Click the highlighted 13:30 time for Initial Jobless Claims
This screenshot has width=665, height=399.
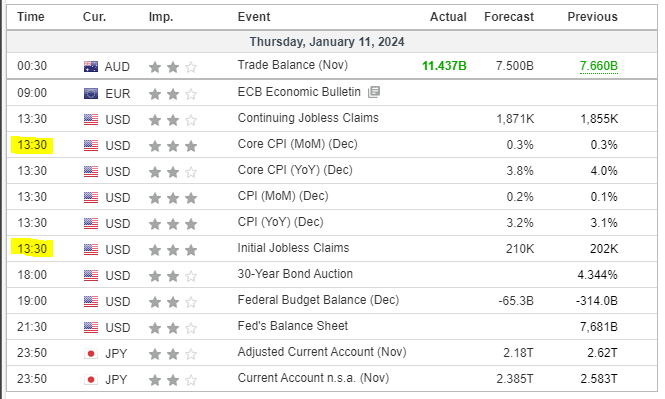(x=32, y=248)
